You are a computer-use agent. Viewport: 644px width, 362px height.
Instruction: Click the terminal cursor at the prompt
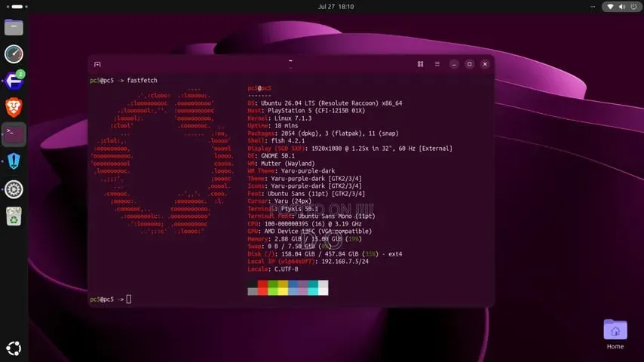click(x=129, y=299)
